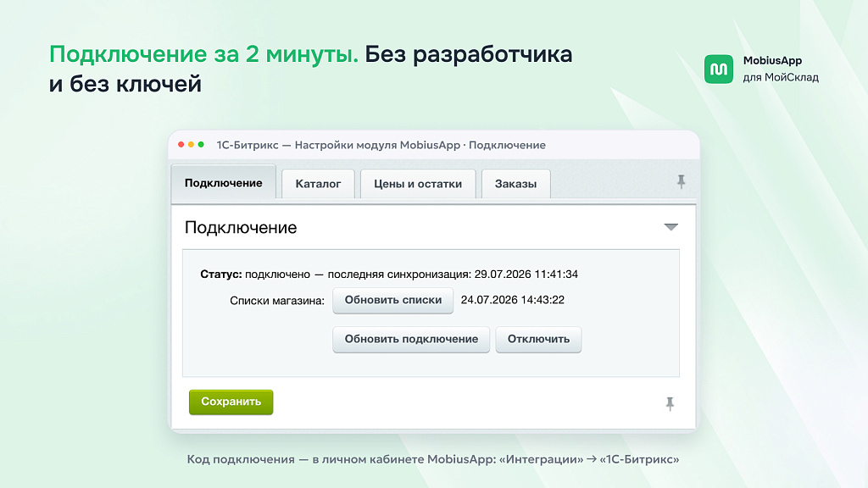The image size is (868, 488).
Task: Click the Отключить button
Action: 538,339
